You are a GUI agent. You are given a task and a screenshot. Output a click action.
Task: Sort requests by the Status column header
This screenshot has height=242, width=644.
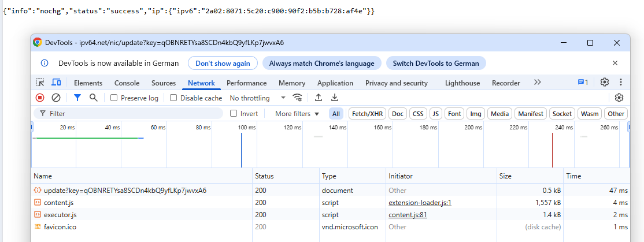pos(286,176)
